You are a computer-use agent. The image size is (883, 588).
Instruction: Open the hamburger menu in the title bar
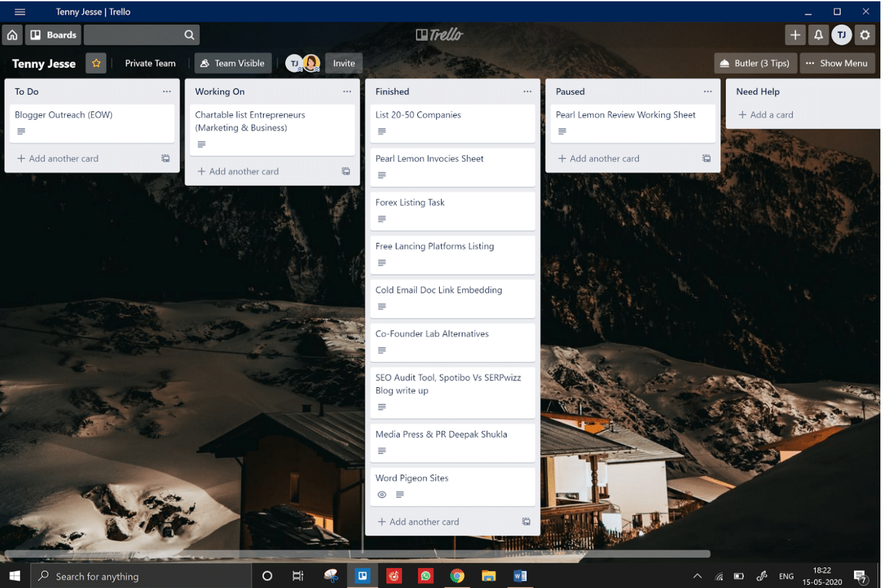click(20, 12)
